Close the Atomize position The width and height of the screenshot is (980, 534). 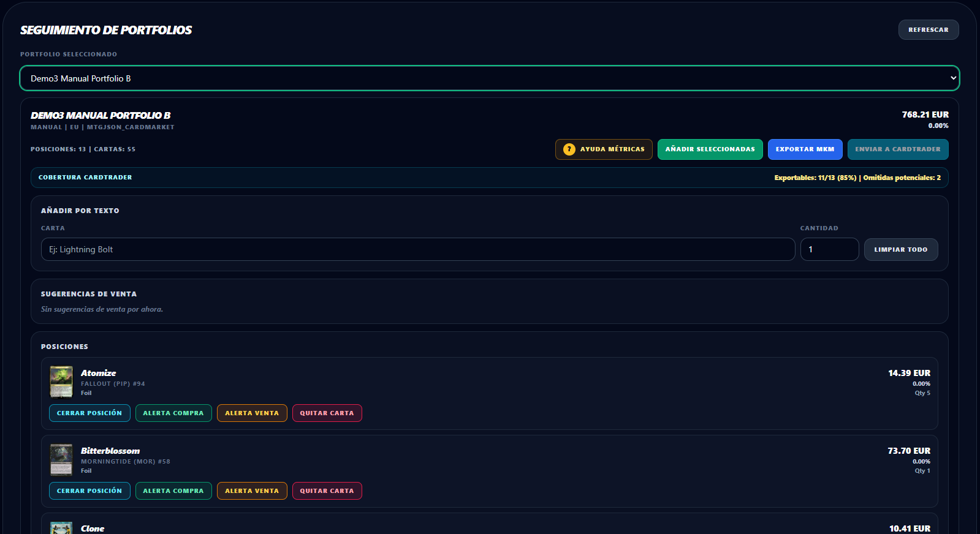[89, 413]
